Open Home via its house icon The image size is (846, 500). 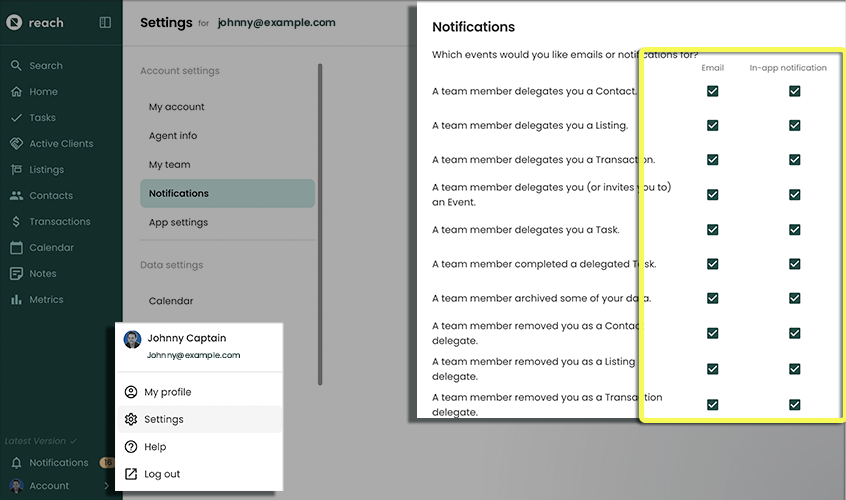[x=16, y=92]
